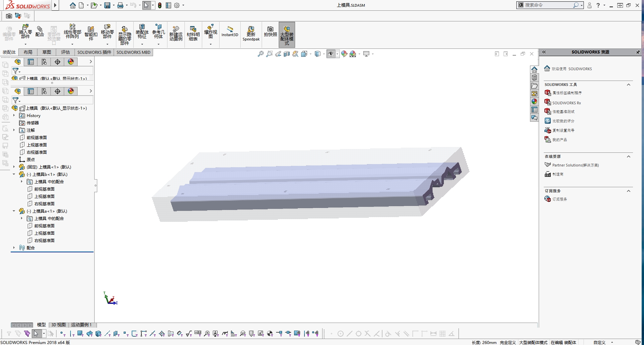Open the Options gear icon
The image size is (644, 345).
click(177, 5)
